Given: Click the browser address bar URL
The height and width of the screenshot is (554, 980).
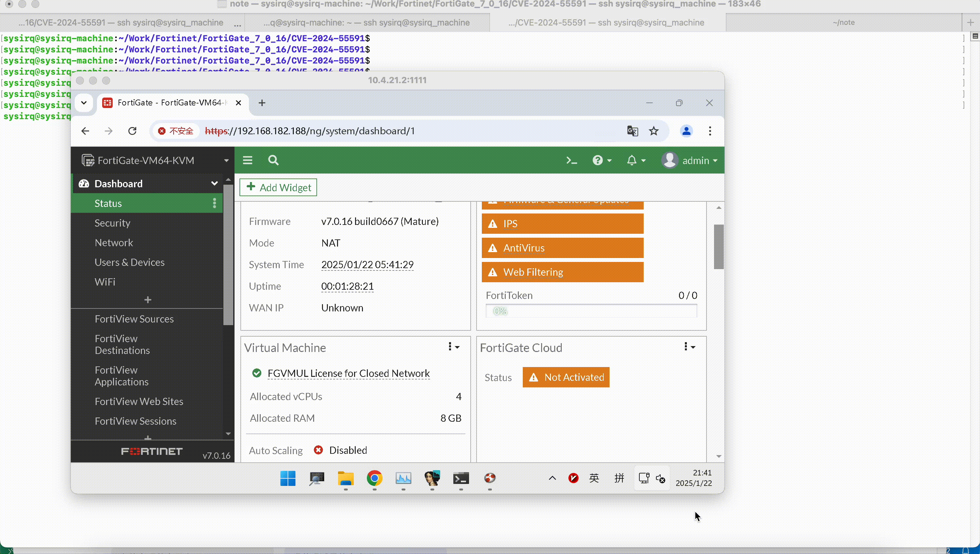Looking at the screenshot, I should 310,131.
